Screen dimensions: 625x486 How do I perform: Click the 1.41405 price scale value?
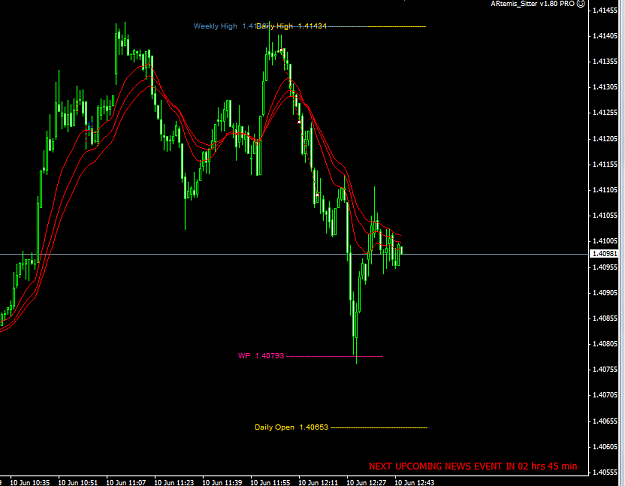point(605,36)
